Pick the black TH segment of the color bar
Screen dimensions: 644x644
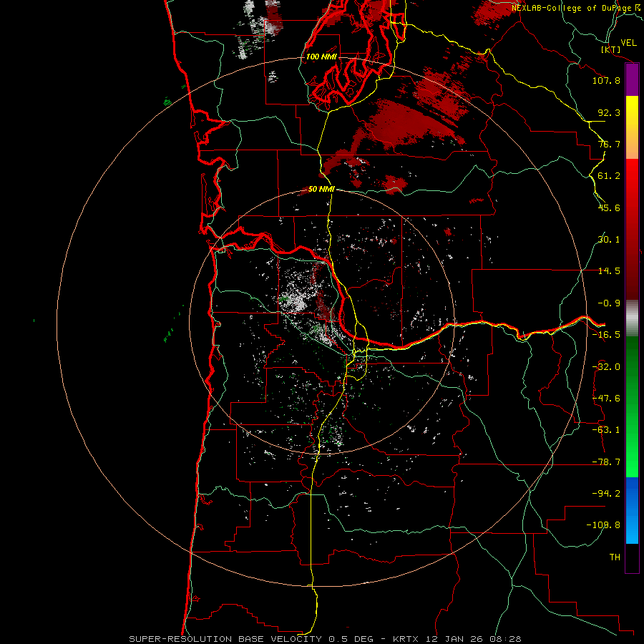(x=632, y=558)
